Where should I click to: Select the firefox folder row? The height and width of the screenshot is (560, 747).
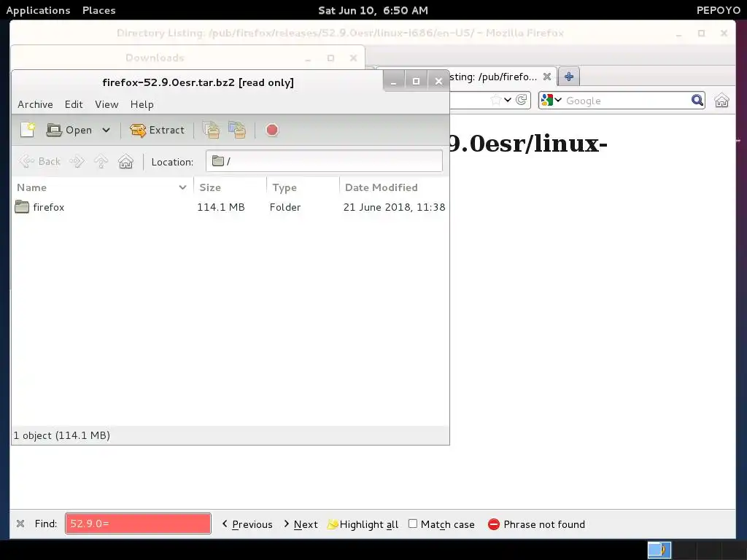230,207
